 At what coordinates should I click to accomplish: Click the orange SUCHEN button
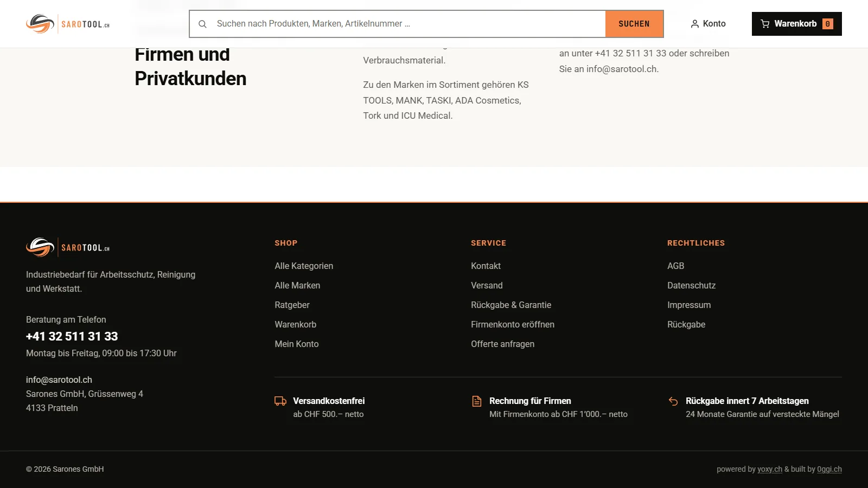click(634, 24)
